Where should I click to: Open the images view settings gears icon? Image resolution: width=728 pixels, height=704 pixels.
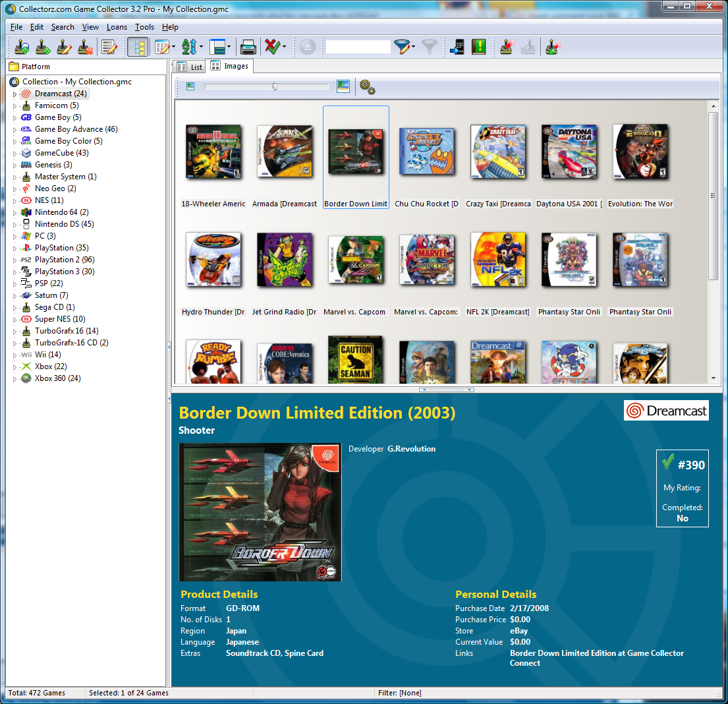[x=367, y=87]
